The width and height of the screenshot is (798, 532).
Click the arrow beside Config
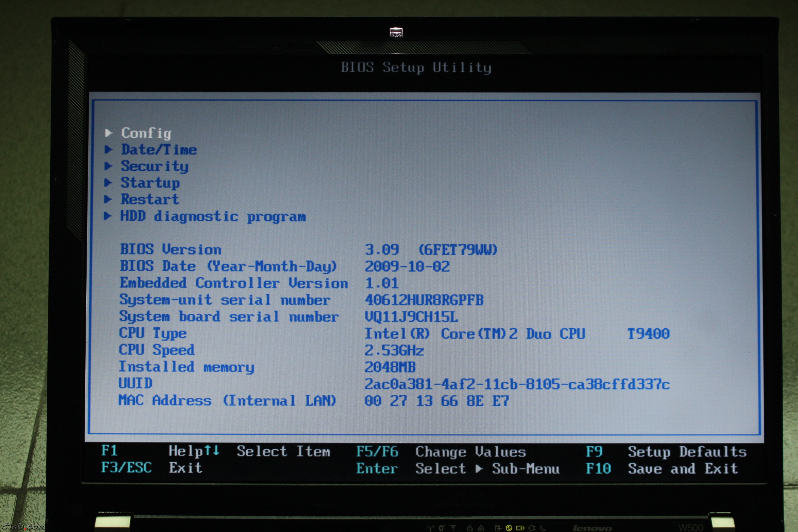(109, 133)
